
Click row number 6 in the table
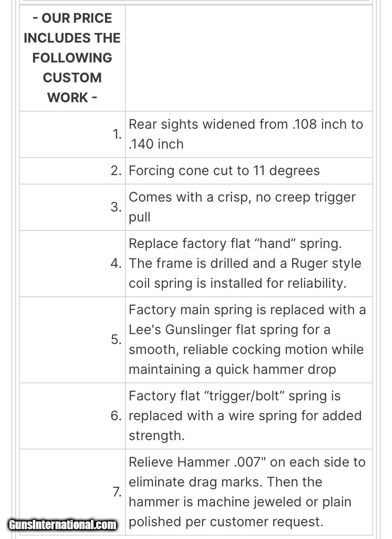point(116,415)
